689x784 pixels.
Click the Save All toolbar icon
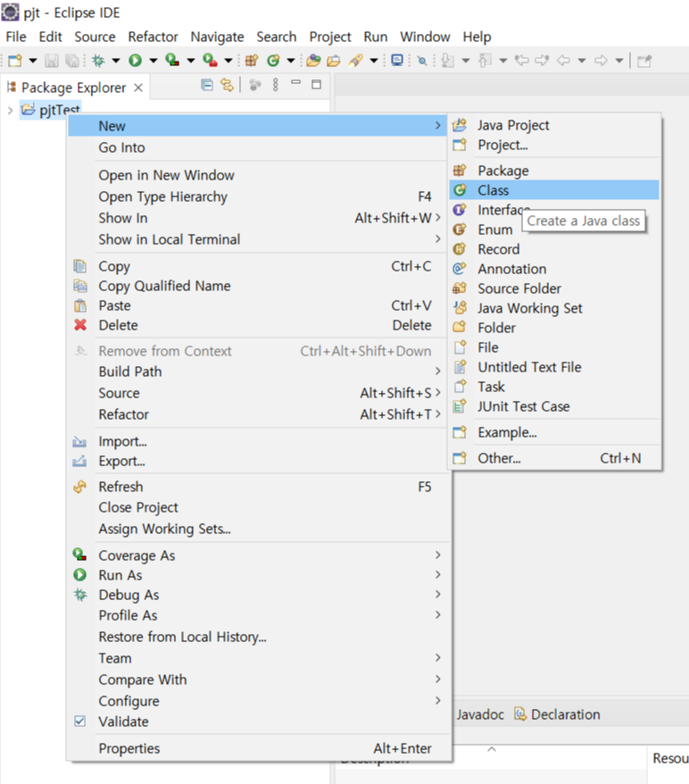coord(72,61)
